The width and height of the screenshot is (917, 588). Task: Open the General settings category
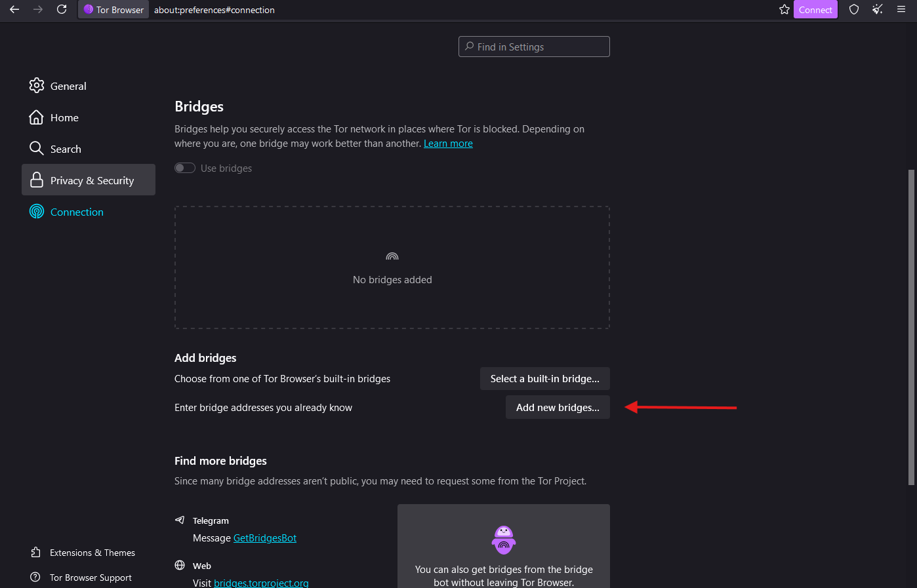pos(68,87)
